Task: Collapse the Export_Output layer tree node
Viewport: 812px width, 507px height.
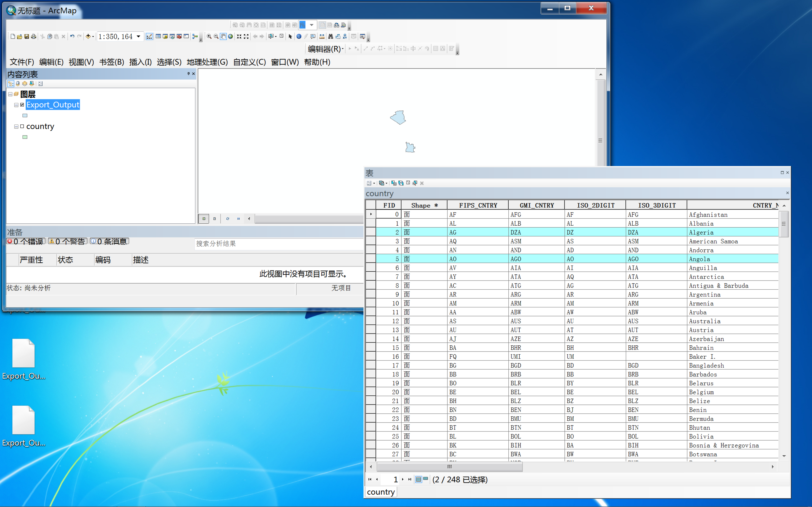Action: pyautogui.click(x=16, y=105)
